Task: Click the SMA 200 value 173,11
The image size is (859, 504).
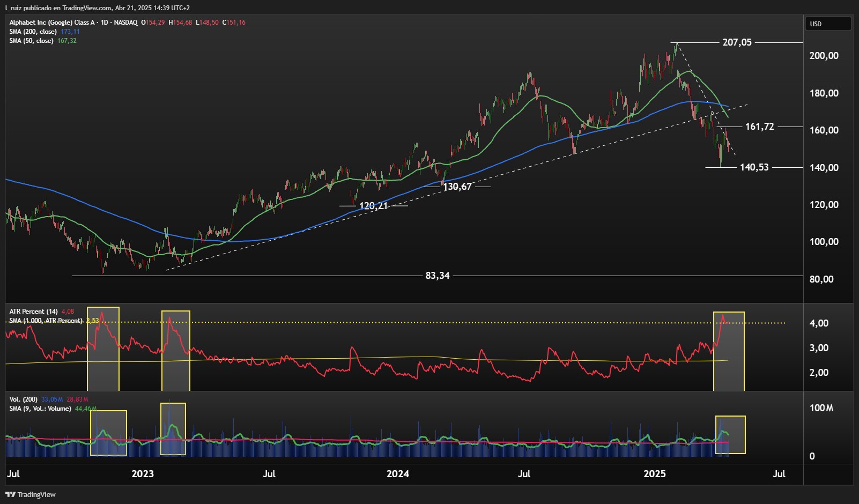Action: click(70, 32)
